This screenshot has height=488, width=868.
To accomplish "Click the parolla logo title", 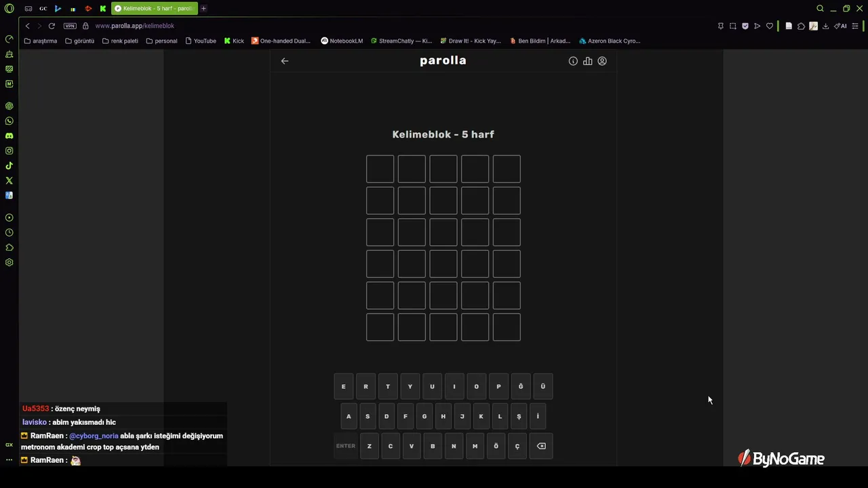I will coord(443,60).
